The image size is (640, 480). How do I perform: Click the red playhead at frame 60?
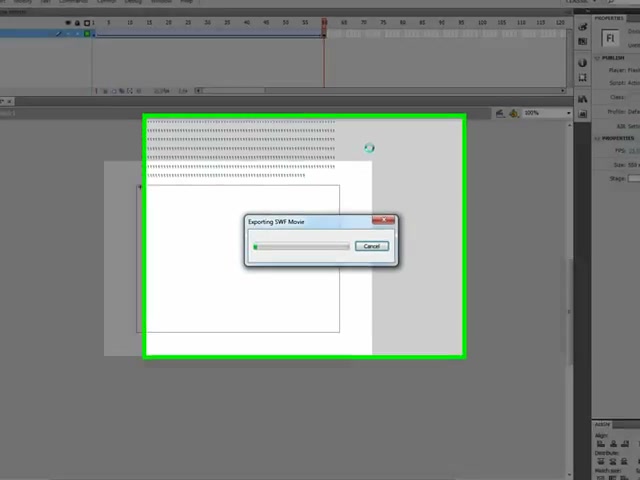(324, 22)
